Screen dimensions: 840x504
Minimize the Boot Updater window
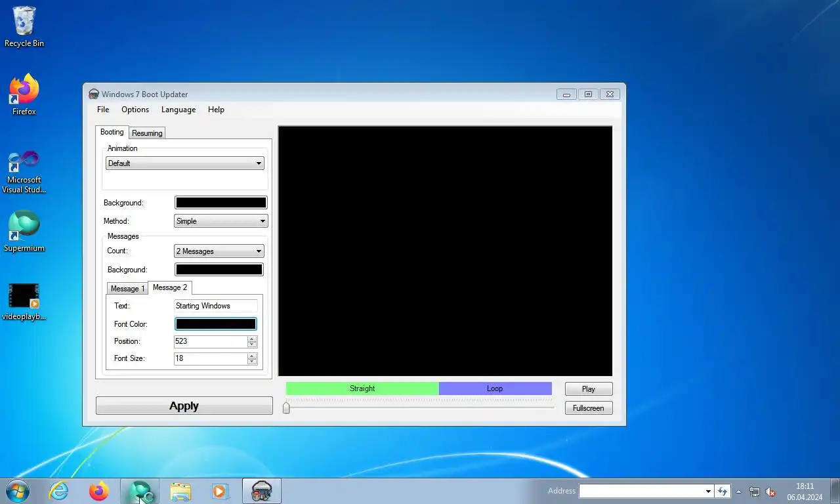pyautogui.click(x=566, y=94)
